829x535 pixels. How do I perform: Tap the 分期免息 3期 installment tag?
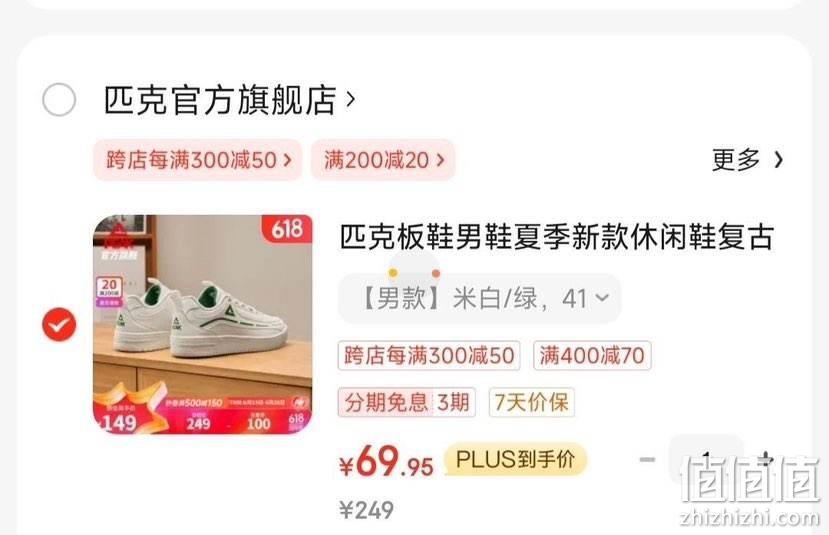point(407,402)
